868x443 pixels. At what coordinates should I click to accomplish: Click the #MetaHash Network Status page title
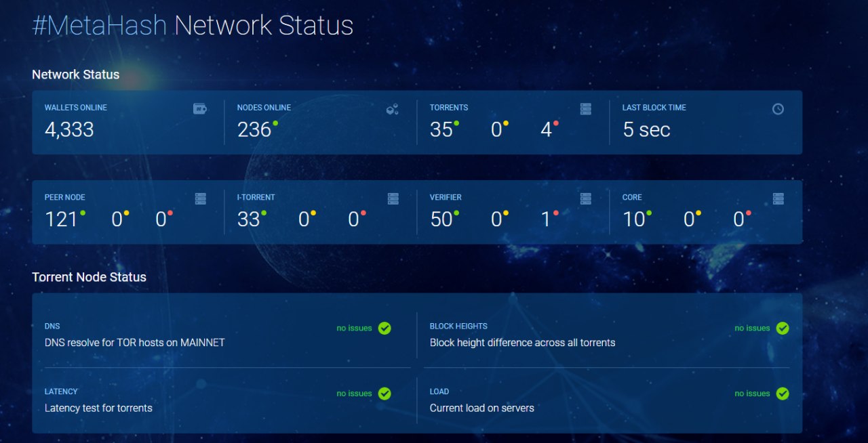[x=193, y=25]
